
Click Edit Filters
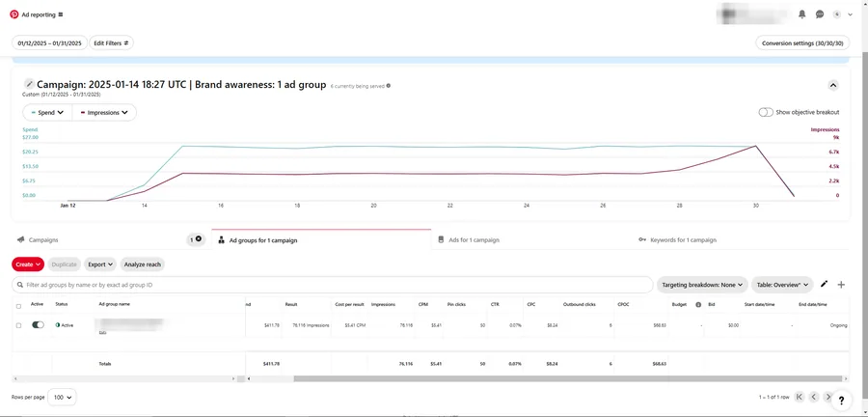tap(111, 42)
